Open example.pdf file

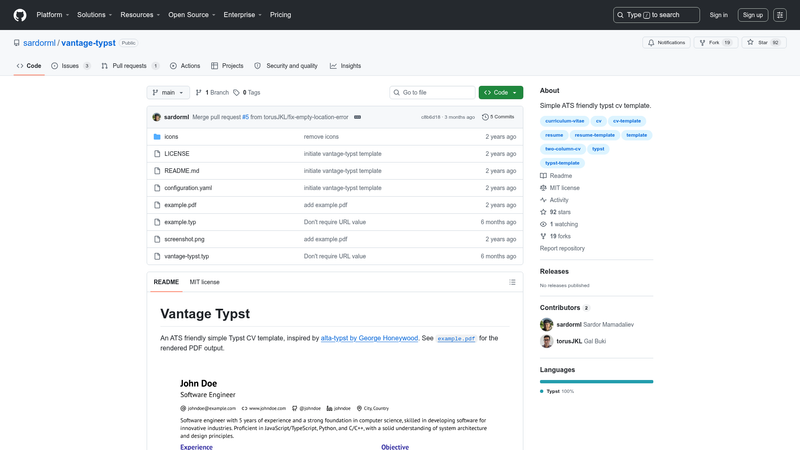point(180,205)
